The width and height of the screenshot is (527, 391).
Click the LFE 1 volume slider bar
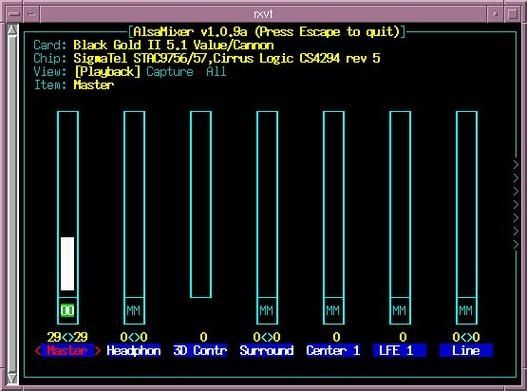coord(400,204)
